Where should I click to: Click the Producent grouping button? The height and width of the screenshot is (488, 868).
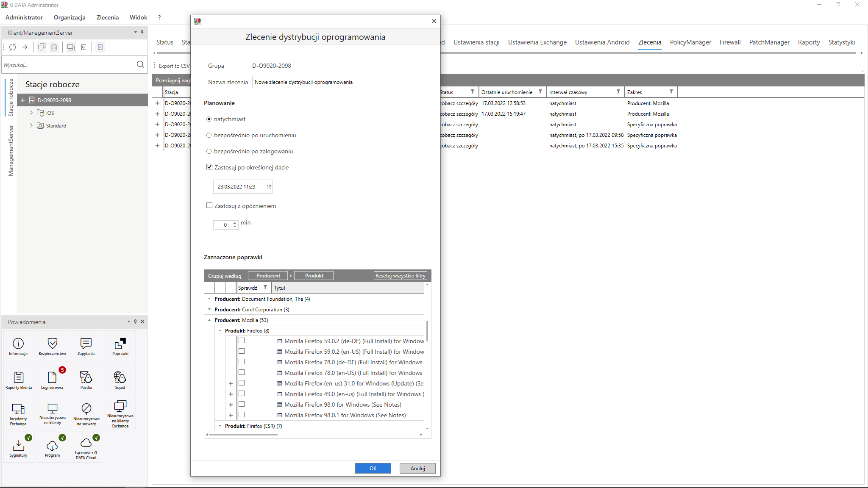coord(268,276)
